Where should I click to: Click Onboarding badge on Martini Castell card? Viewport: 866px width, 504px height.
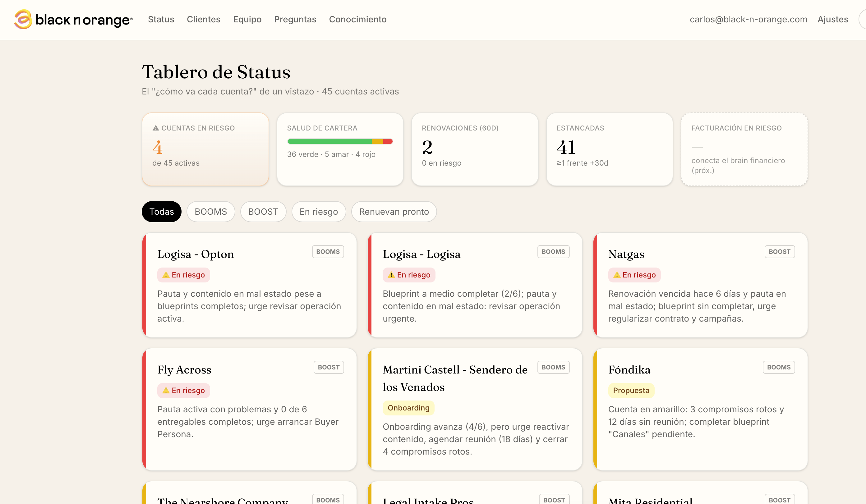409,408
